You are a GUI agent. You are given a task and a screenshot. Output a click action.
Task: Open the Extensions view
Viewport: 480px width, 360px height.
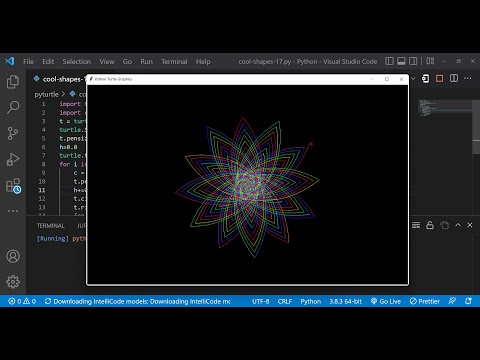[13, 185]
